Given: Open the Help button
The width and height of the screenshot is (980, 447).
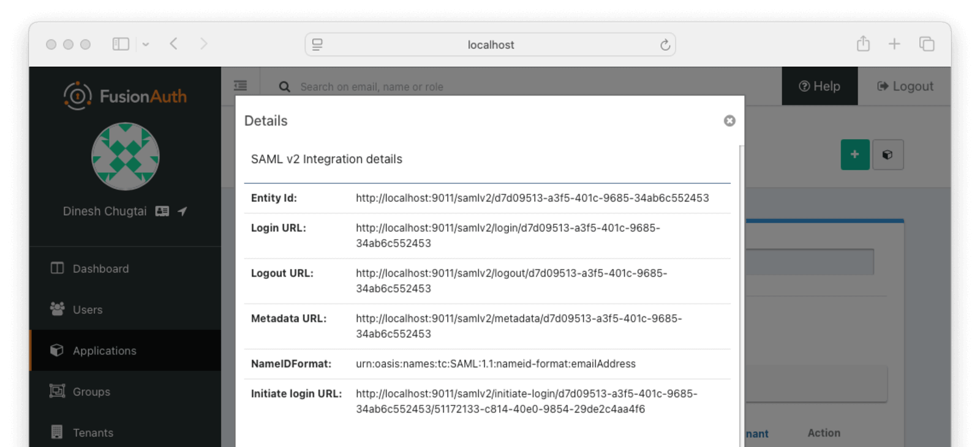Looking at the screenshot, I should [820, 86].
